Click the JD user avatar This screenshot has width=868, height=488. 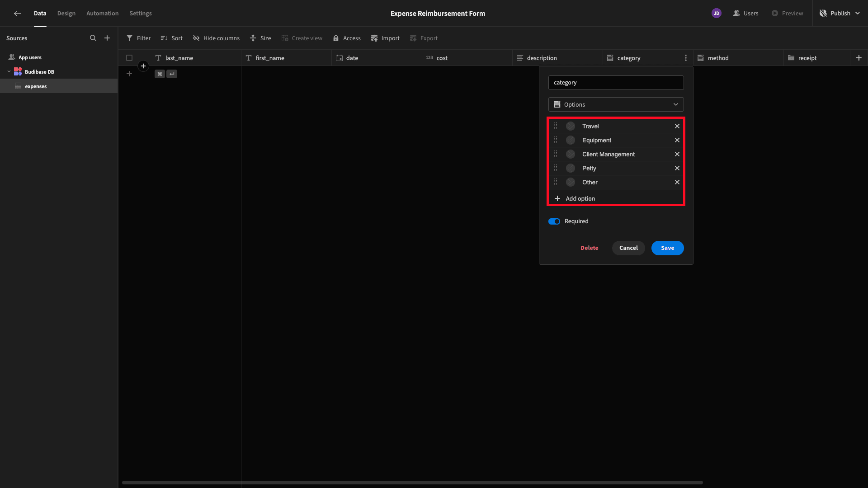[x=717, y=13]
